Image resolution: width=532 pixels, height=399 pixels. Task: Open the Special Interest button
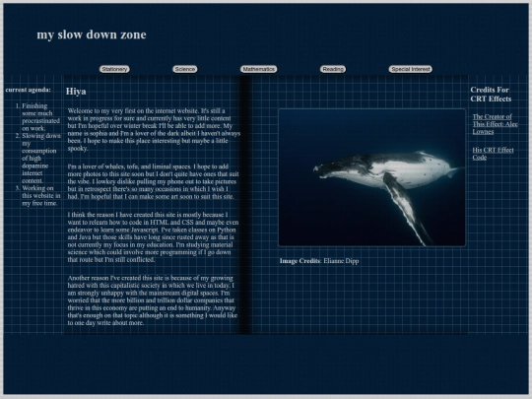pyautogui.click(x=410, y=69)
